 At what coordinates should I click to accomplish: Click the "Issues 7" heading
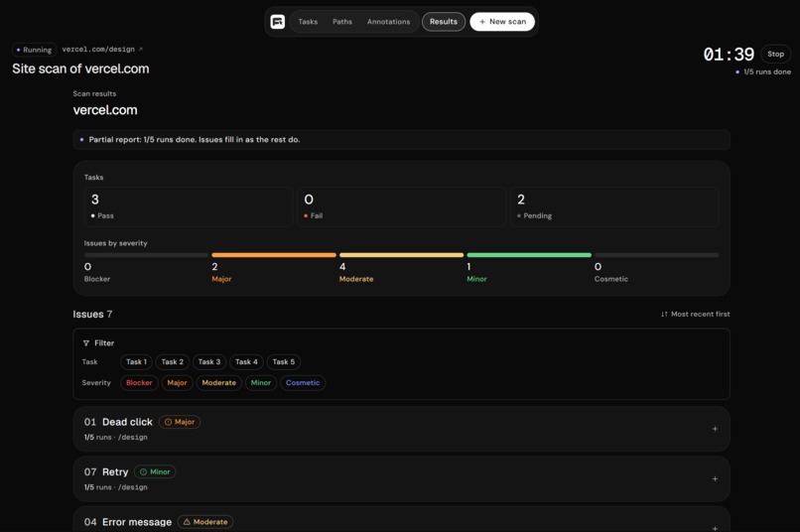[x=92, y=315]
